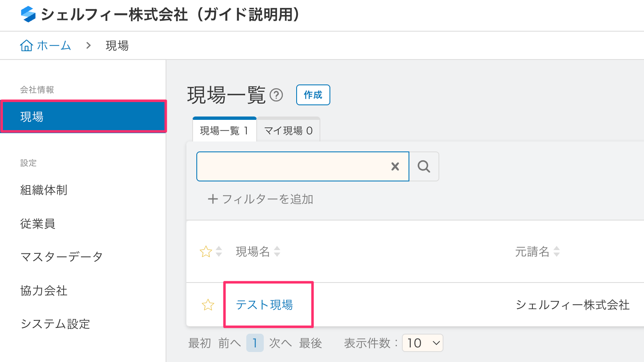Select the 現場一覧 tab
The image size is (644, 362).
(x=224, y=131)
